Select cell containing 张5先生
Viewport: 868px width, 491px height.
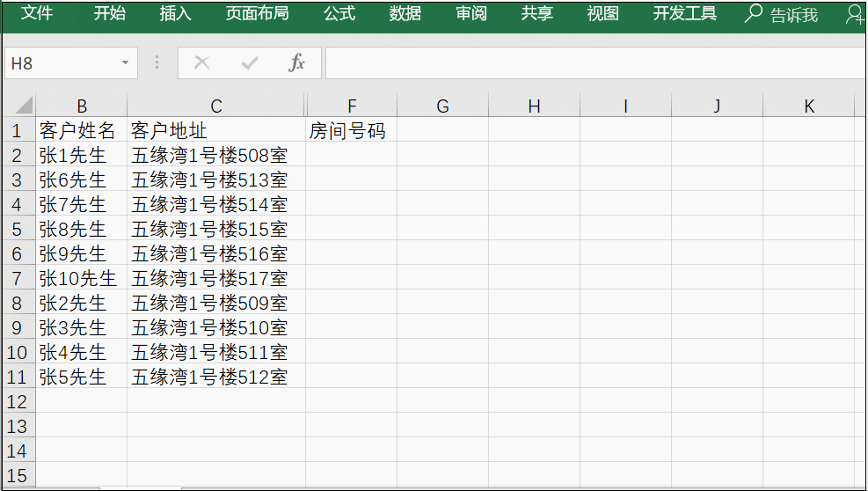click(82, 377)
